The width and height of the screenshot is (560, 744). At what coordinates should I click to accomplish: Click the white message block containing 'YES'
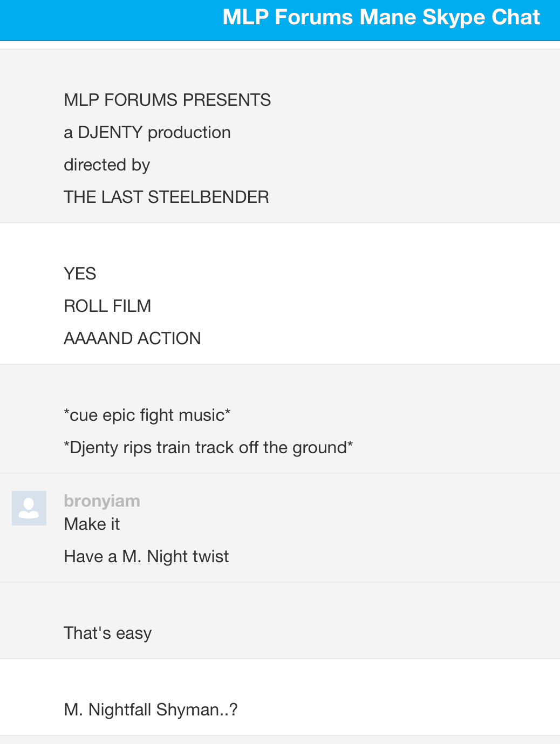[280, 293]
